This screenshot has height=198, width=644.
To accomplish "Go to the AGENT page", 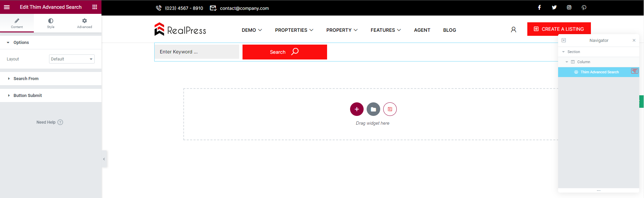I will 422,30.
